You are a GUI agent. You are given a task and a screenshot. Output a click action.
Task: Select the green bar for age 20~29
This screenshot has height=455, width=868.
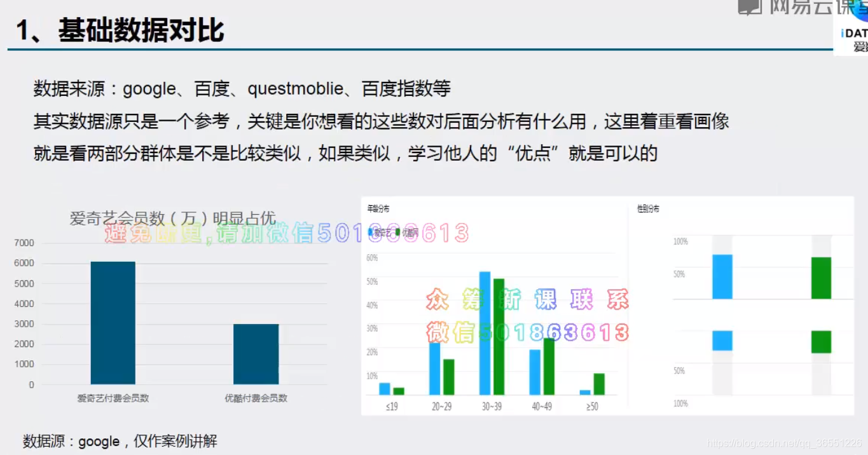(449, 377)
